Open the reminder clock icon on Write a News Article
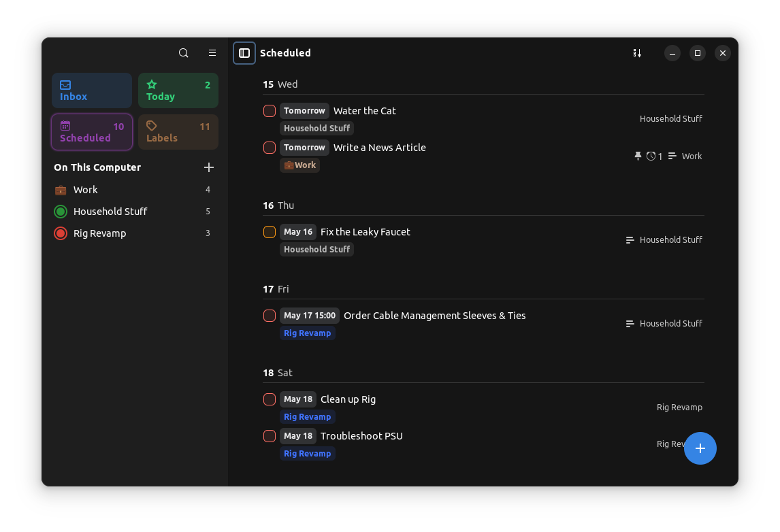The image size is (780, 532). 651,156
